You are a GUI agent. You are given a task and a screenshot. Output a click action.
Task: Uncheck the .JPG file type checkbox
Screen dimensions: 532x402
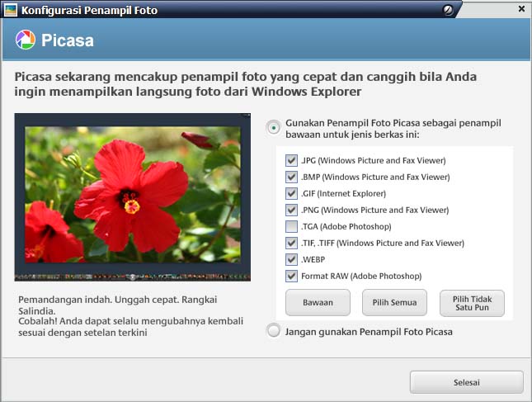click(x=291, y=160)
